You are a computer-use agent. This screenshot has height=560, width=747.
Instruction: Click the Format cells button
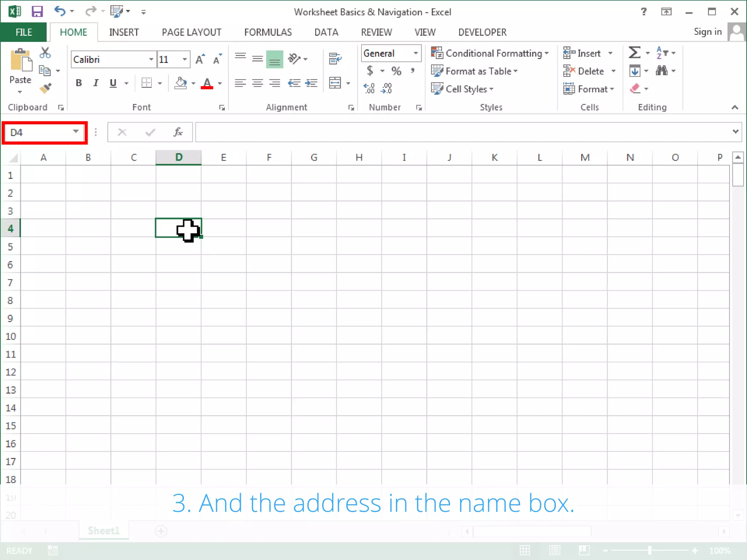click(589, 89)
